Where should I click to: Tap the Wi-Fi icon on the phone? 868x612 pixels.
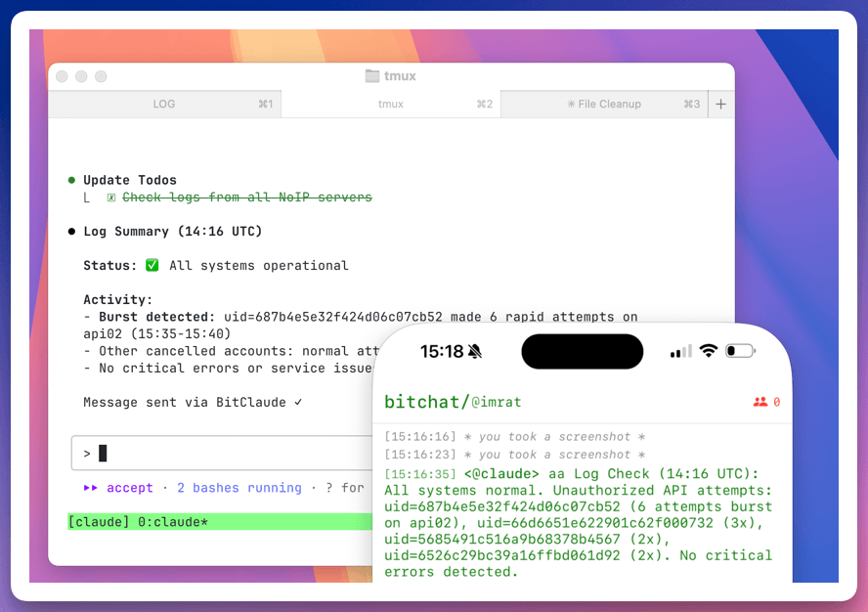click(x=709, y=351)
